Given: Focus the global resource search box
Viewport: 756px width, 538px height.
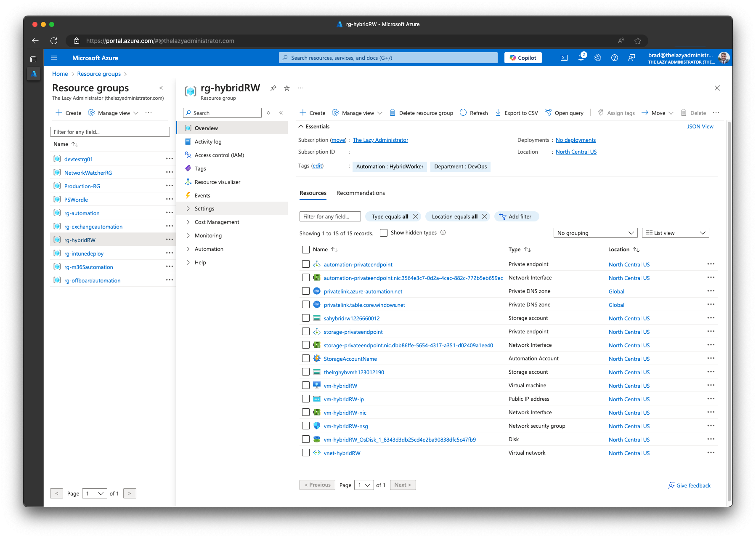Looking at the screenshot, I should point(388,58).
